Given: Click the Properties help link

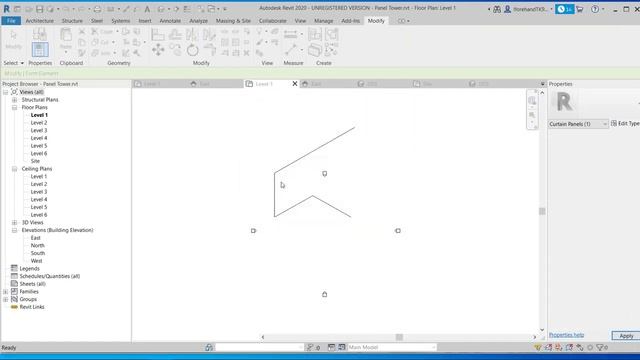Looking at the screenshot, I should point(566,335).
